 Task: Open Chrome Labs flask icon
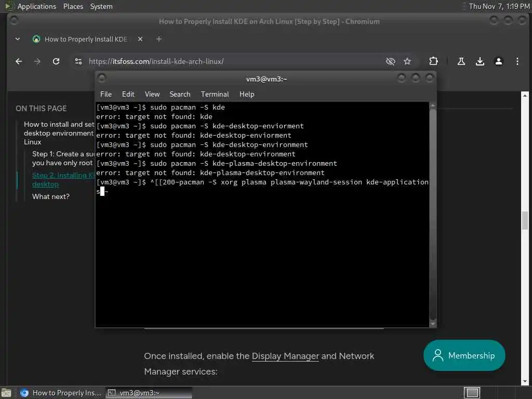[461, 61]
